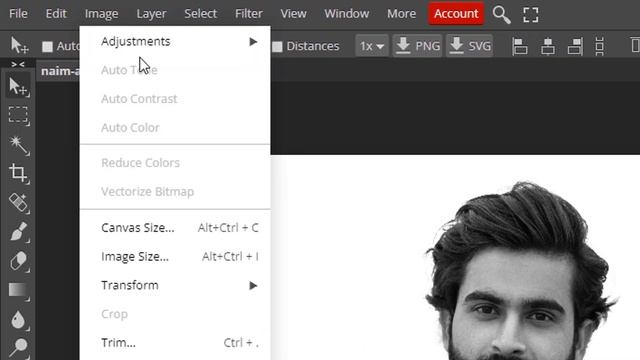Click Auto Contrast menu entry
Viewport: 640px width, 360px height.
175,99
